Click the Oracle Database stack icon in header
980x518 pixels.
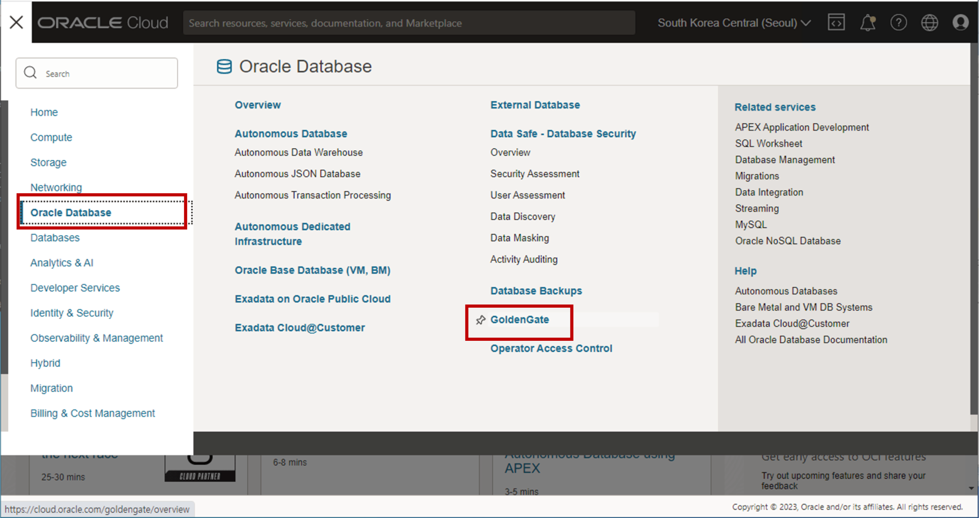pos(224,67)
